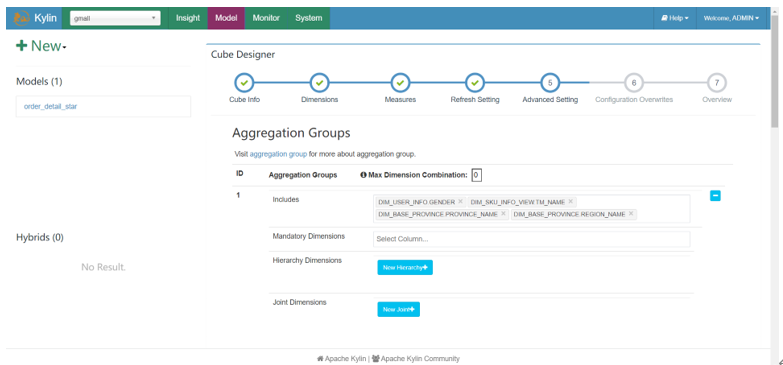Open the Monitor tab
The image size is (783, 365).
(x=266, y=18)
